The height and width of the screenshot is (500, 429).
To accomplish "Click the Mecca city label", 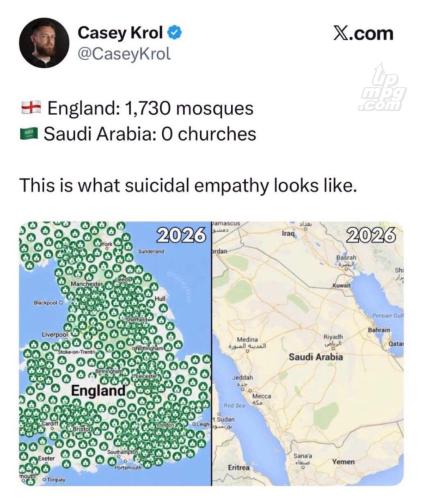I will point(262,396).
